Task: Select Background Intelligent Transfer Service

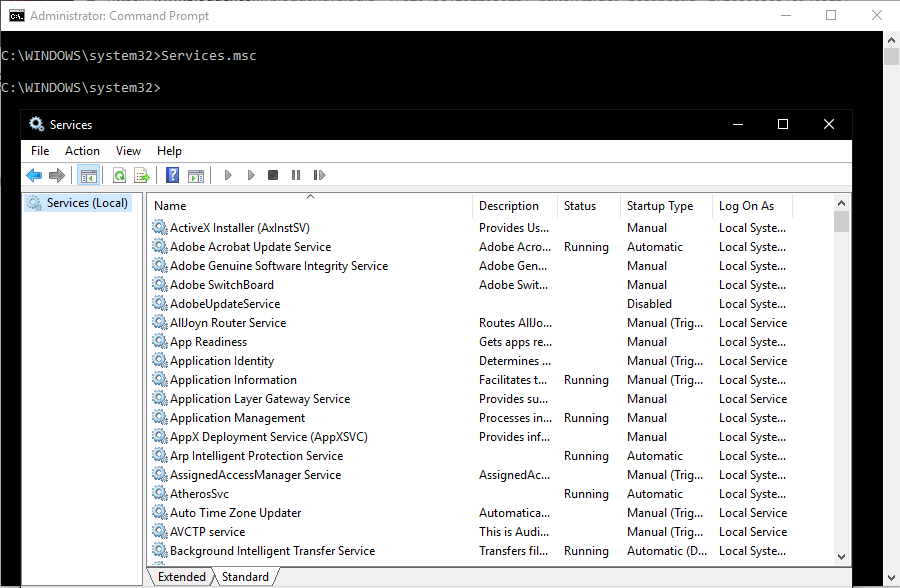Action: [471, 550]
